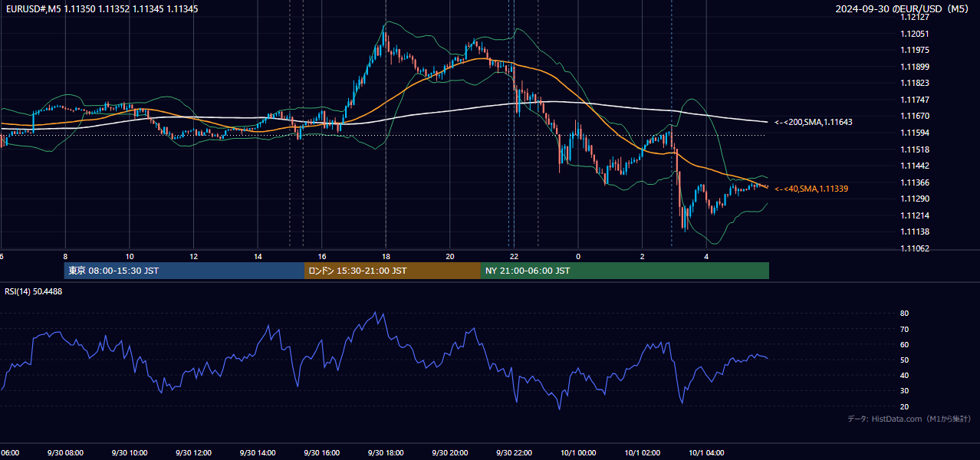Click the 200 SMA label 1.11643
This screenshot has height=460, width=980.
pos(813,122)
